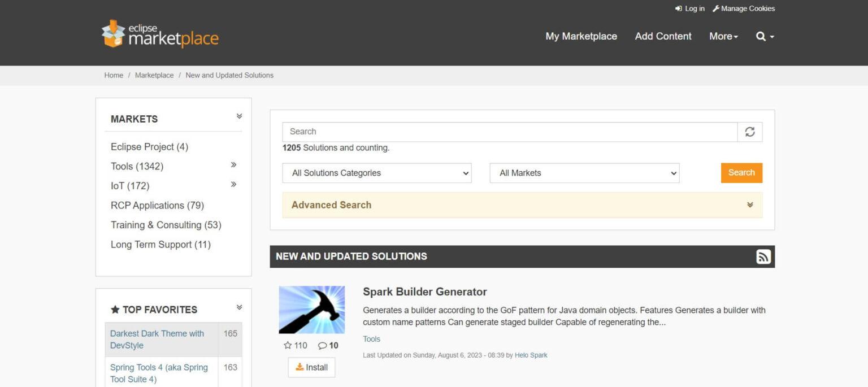Open comments bubble for Spark Builder Generator

pyautogui.click(x=323, y=345)
